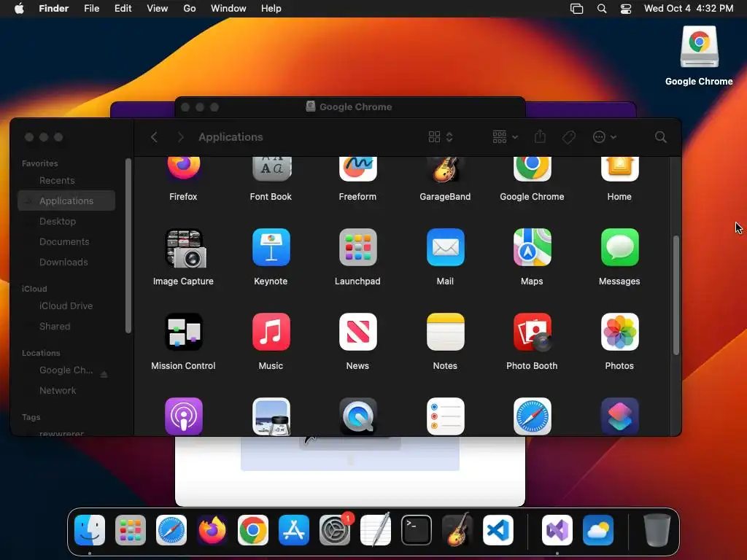The width and height of the screenshot is (747, 560).
Task: Open the Music app icon
Action: tap(271, 332)
